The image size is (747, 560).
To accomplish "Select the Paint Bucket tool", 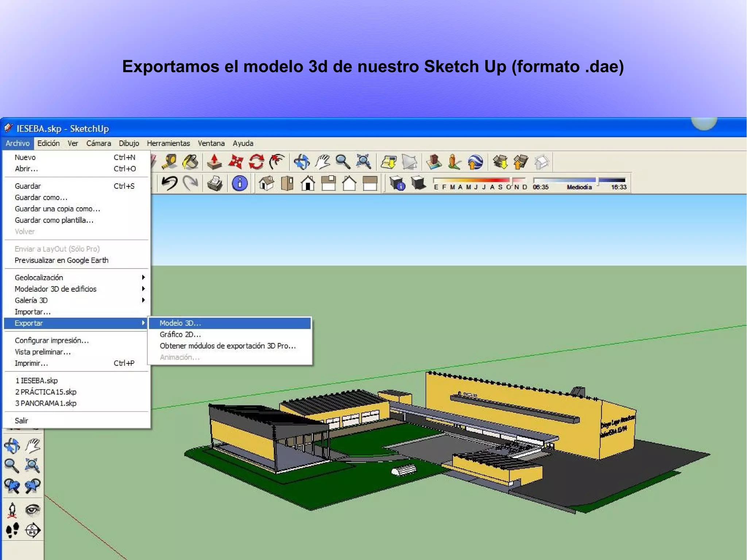I will (190, 162).
